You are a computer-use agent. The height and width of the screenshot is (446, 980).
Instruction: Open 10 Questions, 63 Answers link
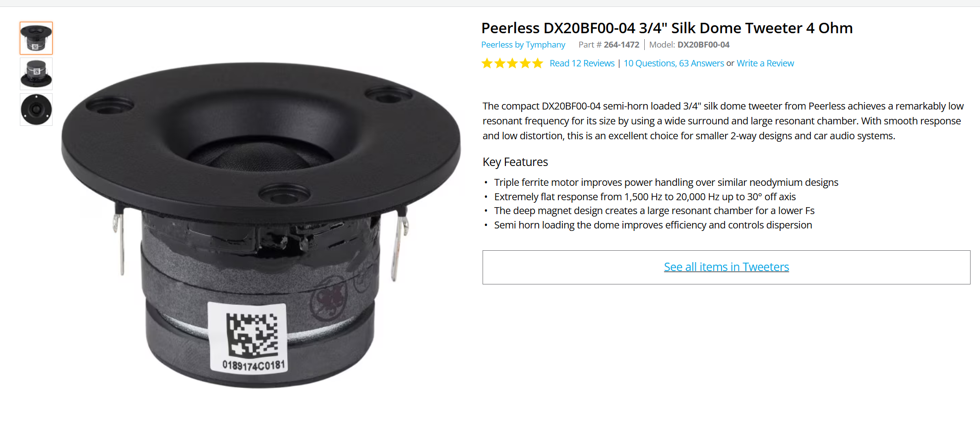pyautogui.click(x=674, y=63)
